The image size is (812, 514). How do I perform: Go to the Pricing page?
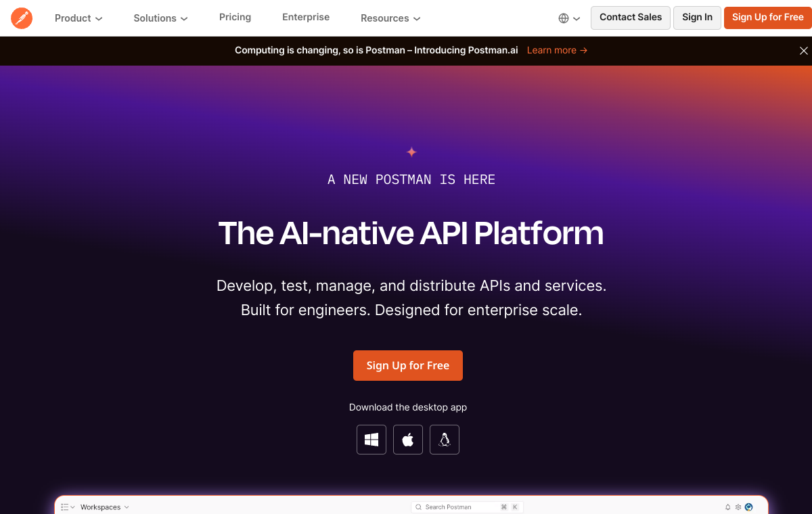click(235, 17)
